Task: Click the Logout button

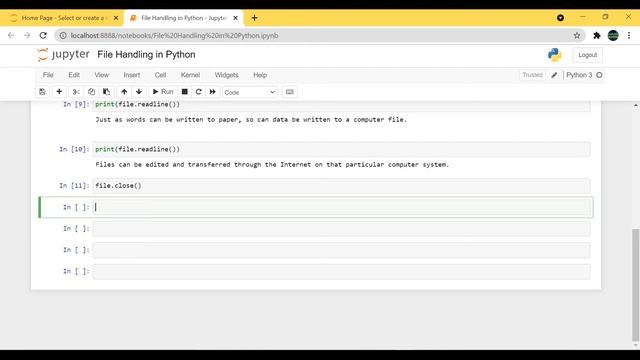Action: click(587, 55)
